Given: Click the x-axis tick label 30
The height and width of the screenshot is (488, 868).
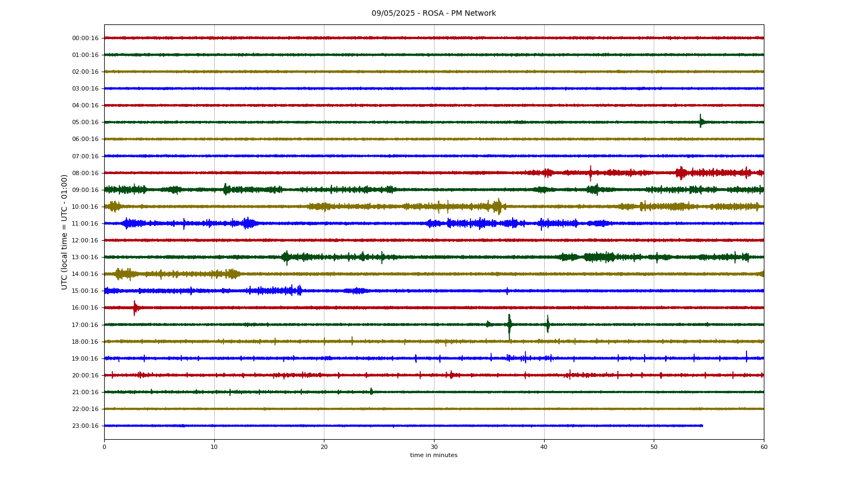Looking at the screenshot, I should [x=434, y=447].
